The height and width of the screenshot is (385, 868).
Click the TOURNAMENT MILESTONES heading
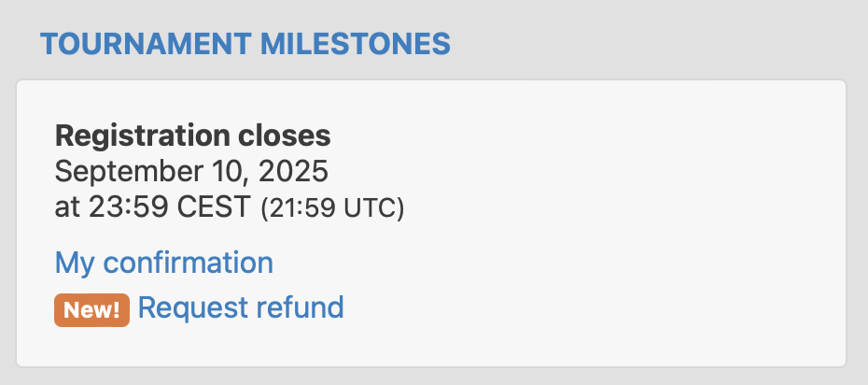click(x=245, y=44)
